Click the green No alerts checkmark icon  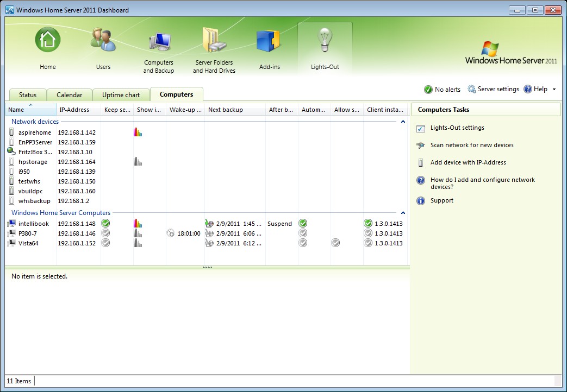(428, 89)
